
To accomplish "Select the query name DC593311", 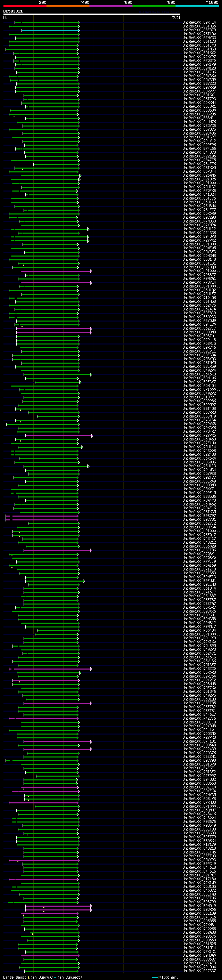I will tap(13, 11).
